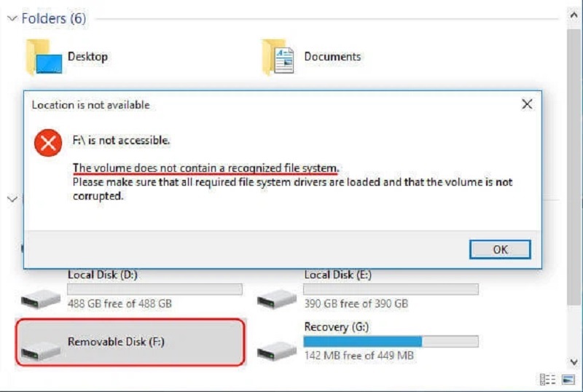
Task: Open the Documents folder icon
Action: tap(278, 58)
